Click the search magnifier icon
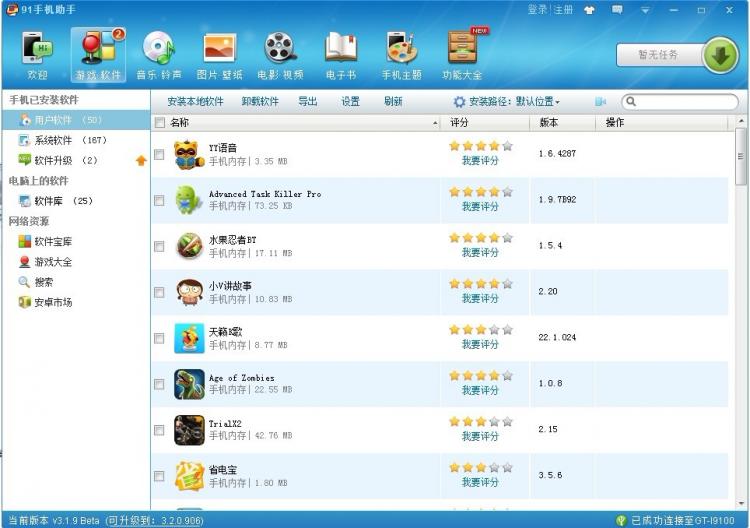Viewport: 750px width, 528px height. click(x=631, y=101)
